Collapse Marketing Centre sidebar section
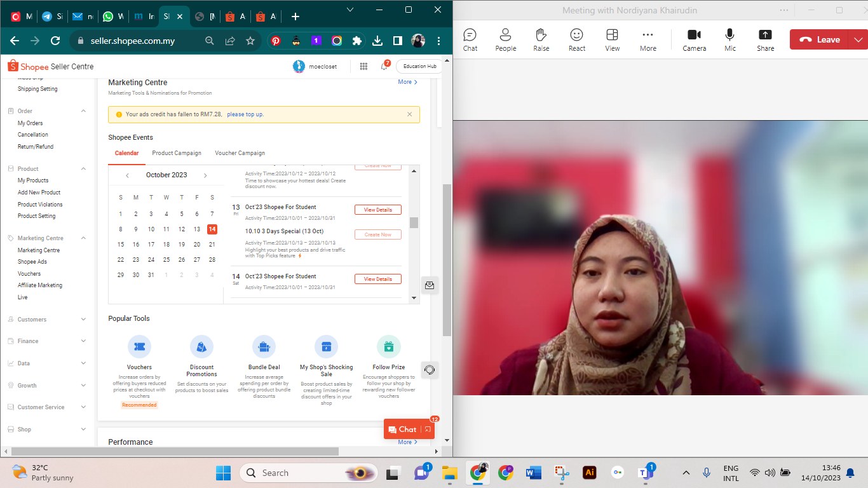Viewport: 868px width, 488px height. pos(83,238)
